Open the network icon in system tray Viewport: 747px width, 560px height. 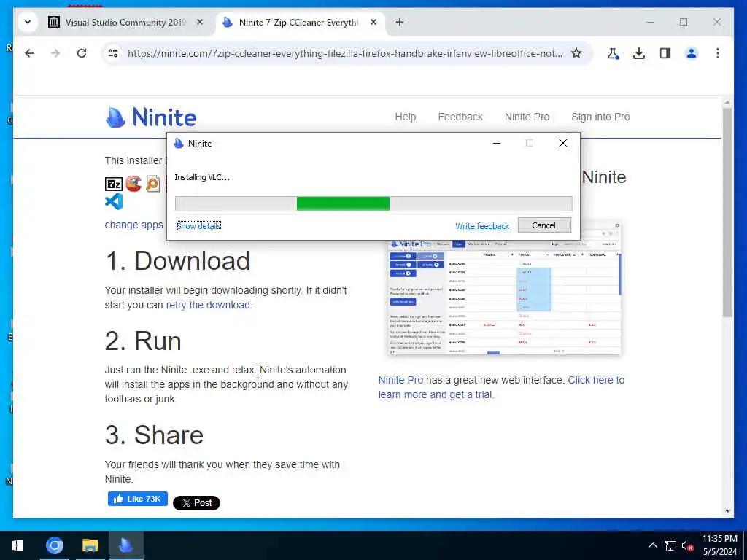(x=670, y=545)
